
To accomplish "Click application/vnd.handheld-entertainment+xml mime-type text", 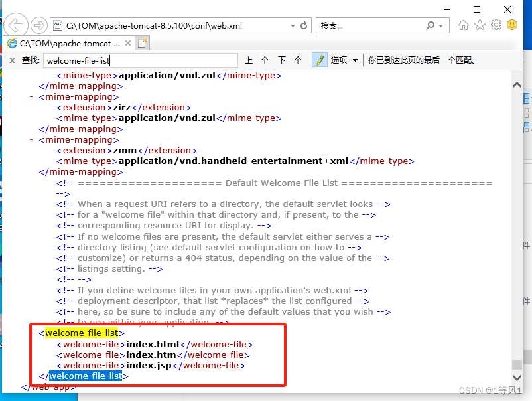I will (x=233, y=161).
